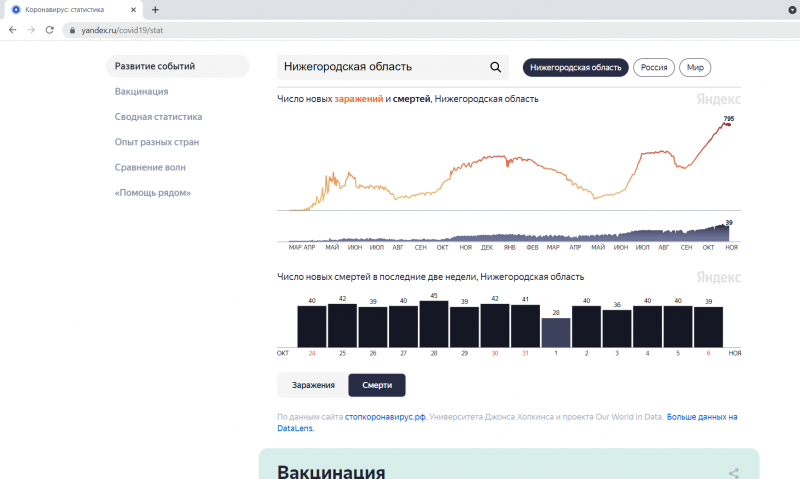The image size is (800, 479).
Task: Click the share icon in Вакцинация card
Action: pyautogui.click(x=734, y=473)
